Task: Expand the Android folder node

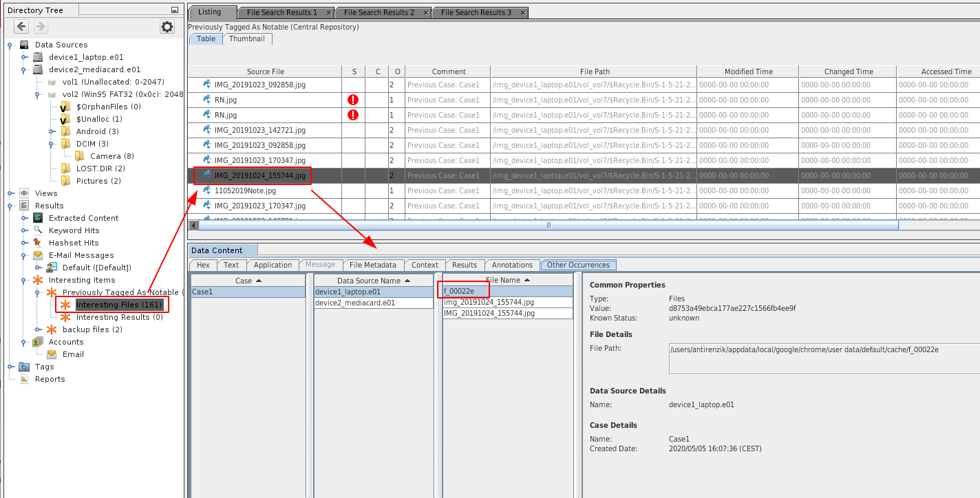Action: pyautogui.click(x=52, y=131)
